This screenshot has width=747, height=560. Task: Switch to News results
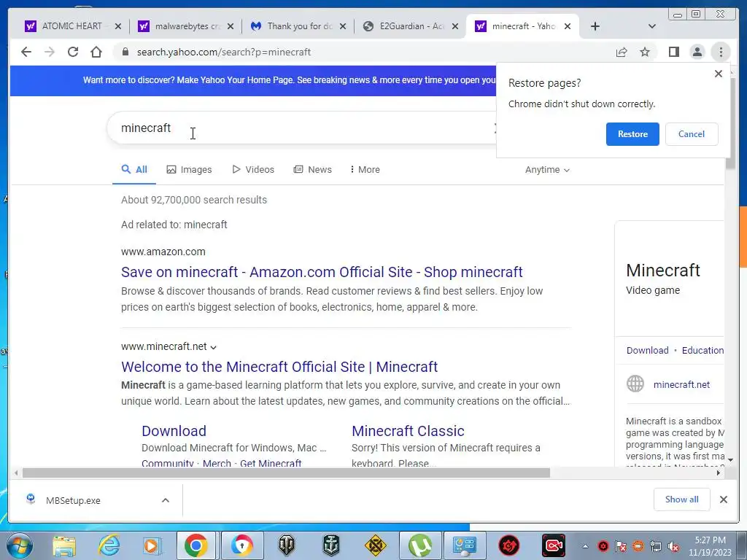(312, 169)
